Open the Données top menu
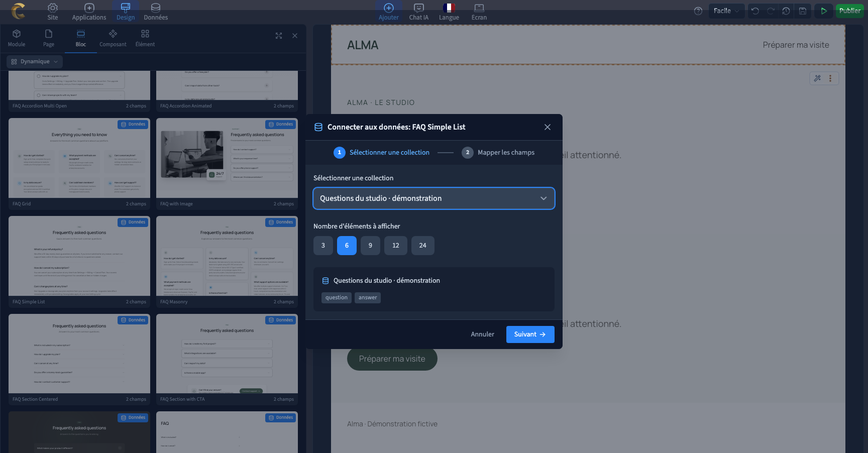Screen dimensions: 868x453 tap(156, 12)
